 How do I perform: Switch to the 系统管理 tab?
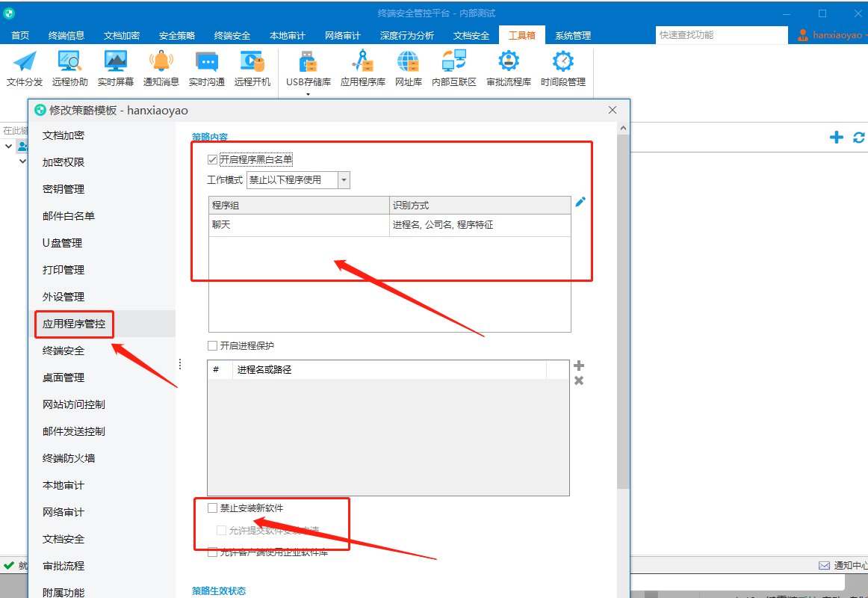pos(573,35)
